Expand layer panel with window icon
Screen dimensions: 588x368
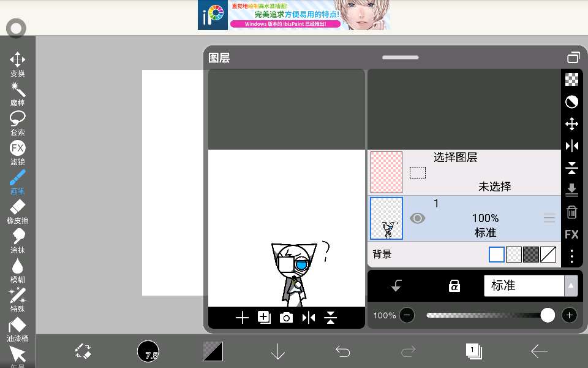pos(573,58)
